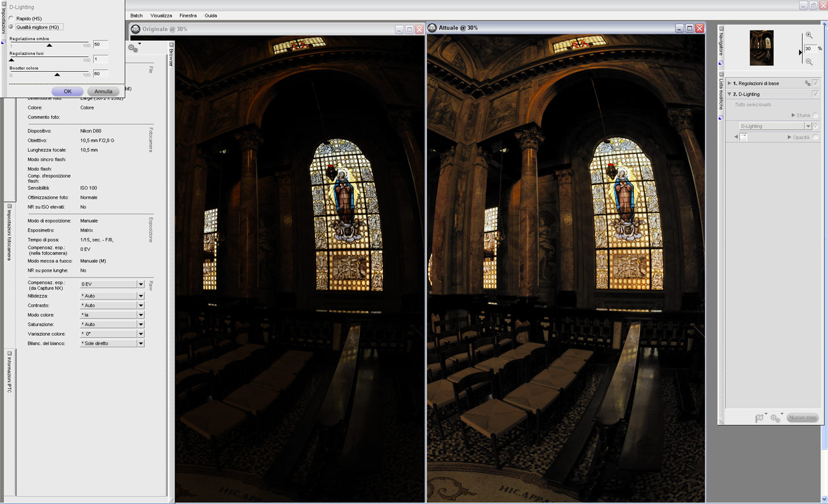Image resolution: width=828 pixels, height=504 pixels.
Task: Open the D-Lighting adjustment dropdown
Action: (x=775, y=126)
